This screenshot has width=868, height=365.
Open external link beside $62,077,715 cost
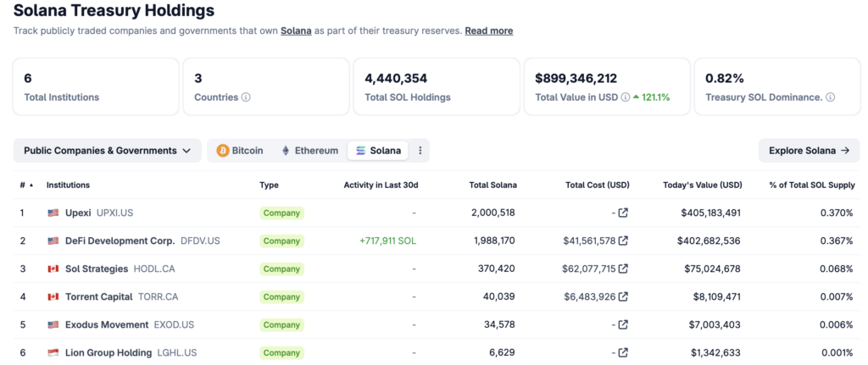[x=623, y=268]
